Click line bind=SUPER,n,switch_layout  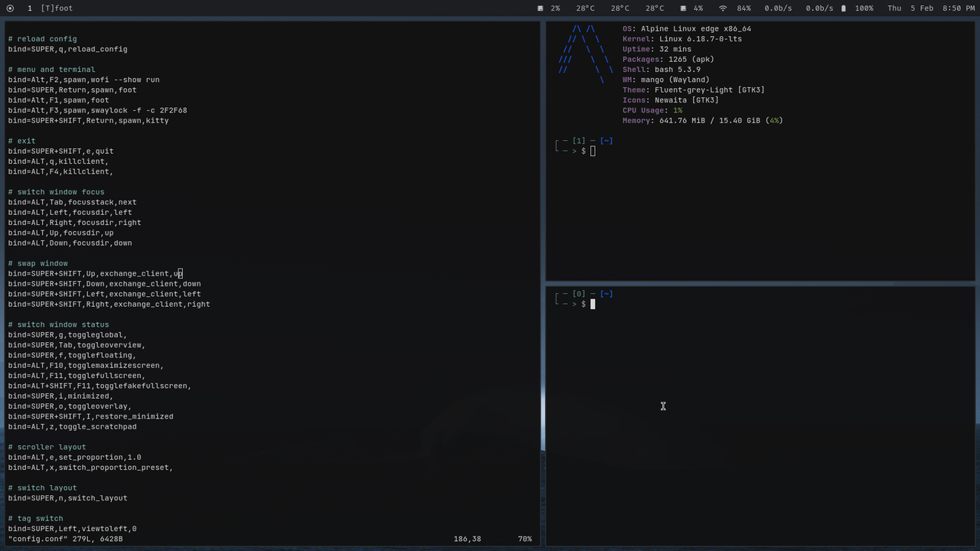pyautogui.click(x=68, y=498)
